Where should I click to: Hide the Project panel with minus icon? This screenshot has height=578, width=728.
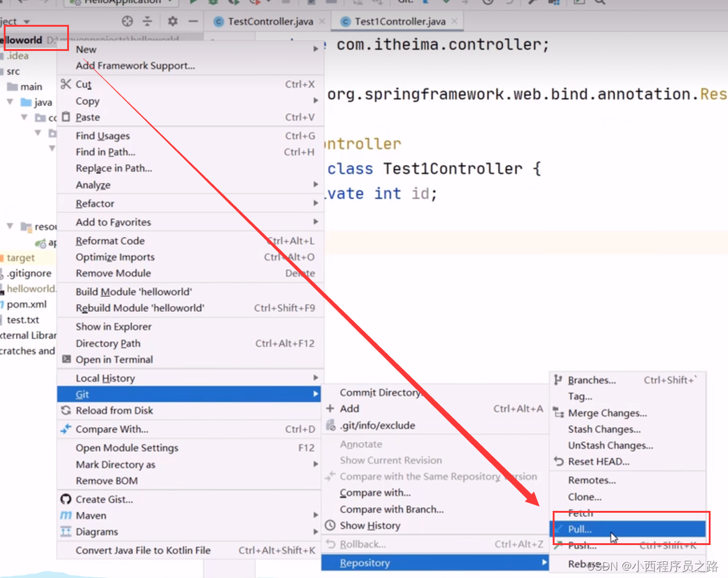(x=193, y=21)
